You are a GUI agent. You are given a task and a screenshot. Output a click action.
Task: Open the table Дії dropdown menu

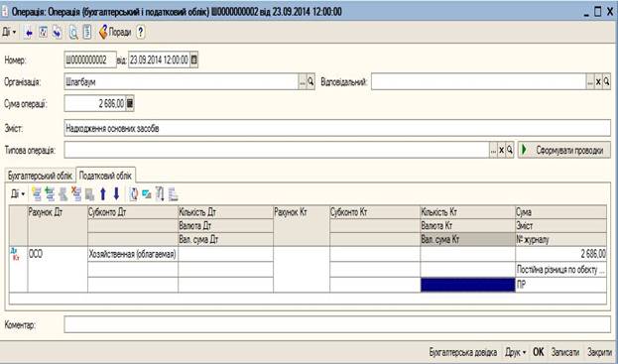pyautogui.click(x=18, y=193)
